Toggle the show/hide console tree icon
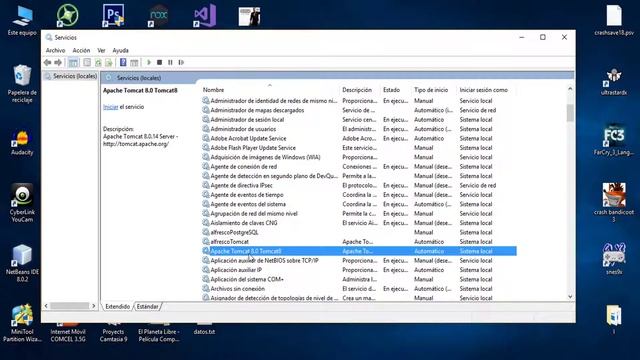Screen dimensions: 640x360 [73, 62]
